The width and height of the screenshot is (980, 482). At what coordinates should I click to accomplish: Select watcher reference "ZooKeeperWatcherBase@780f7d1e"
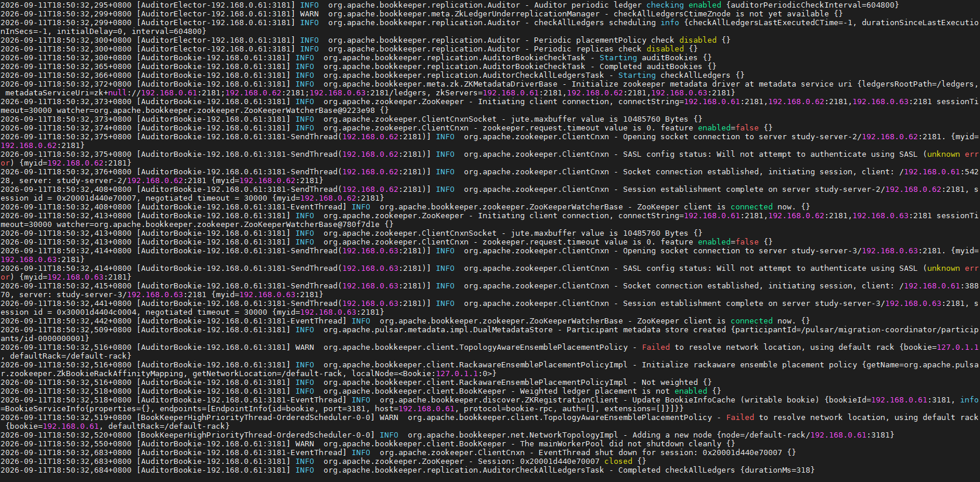312,225
